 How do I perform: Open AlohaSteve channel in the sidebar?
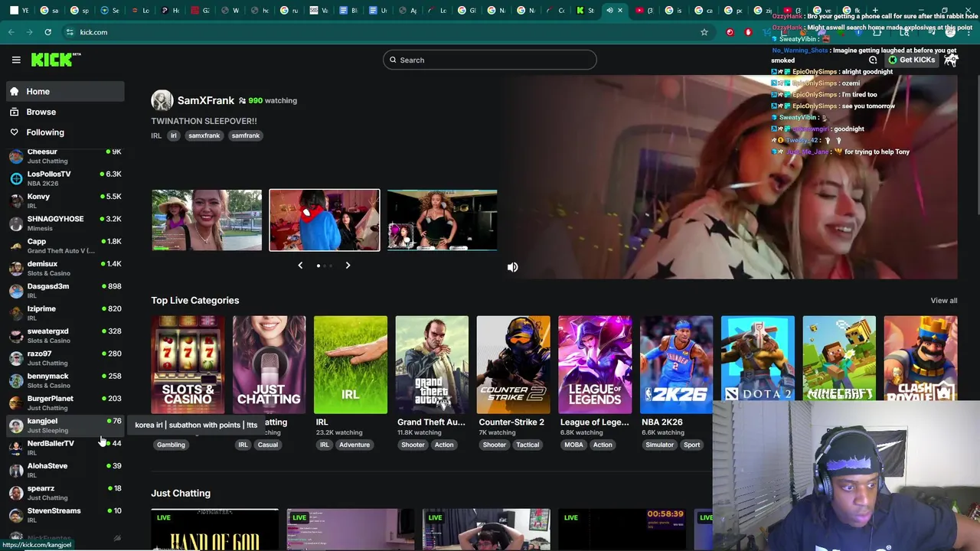coord(65,470)
